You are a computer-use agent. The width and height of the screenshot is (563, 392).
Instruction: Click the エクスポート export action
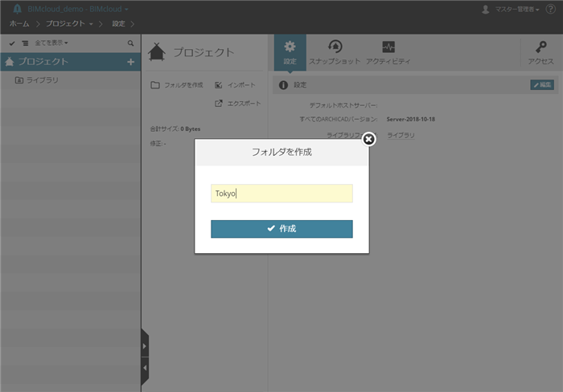point(238,104)
